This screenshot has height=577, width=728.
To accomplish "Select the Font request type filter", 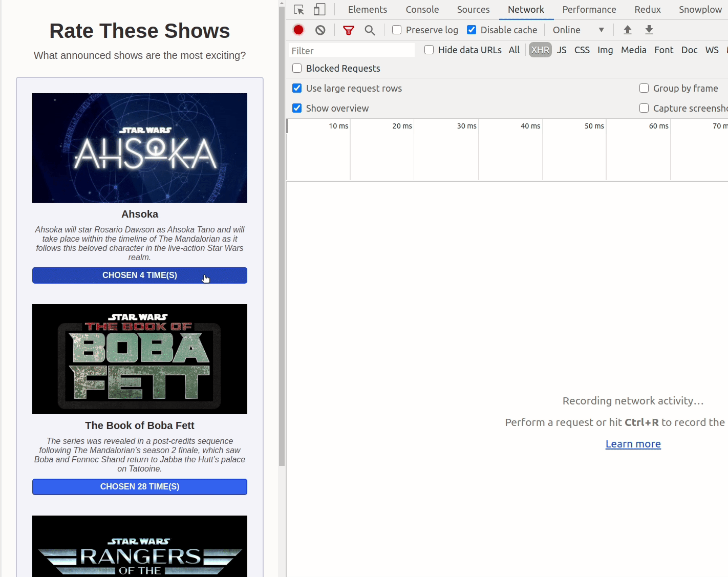I will tap(664, 50).
